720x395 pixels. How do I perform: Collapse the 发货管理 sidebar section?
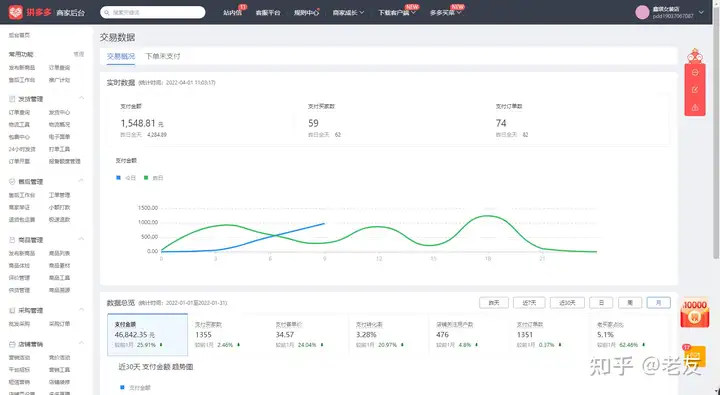[81, 98]
